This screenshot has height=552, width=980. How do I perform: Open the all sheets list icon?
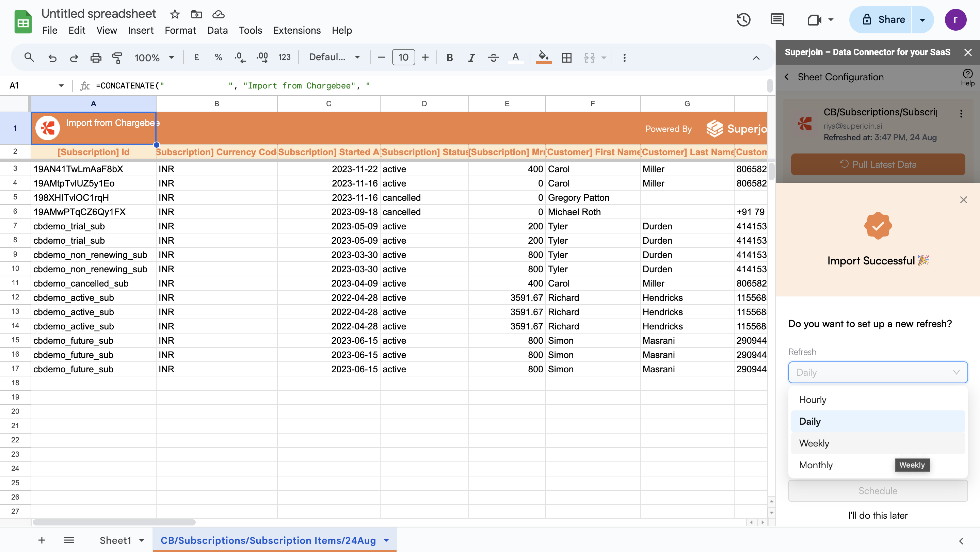click(69, 540)
